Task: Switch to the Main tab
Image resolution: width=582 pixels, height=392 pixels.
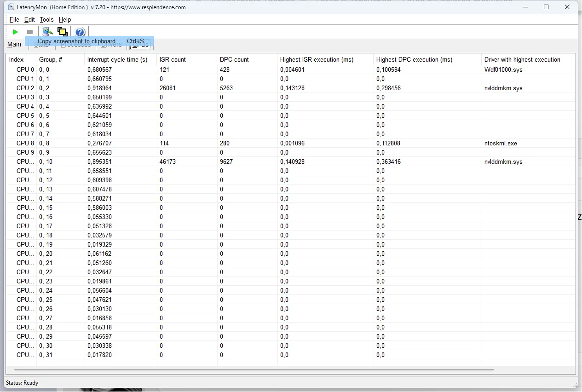Action: click(x=14, y=44)
